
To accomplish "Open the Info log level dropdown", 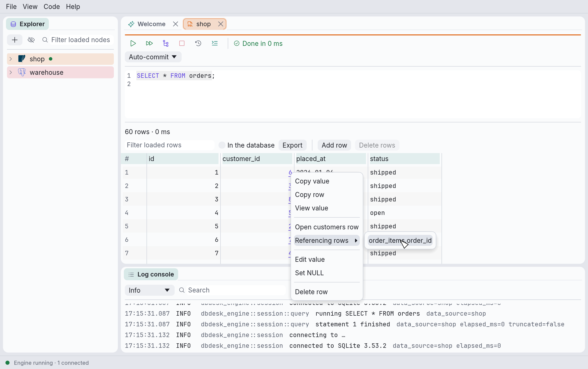I will [x=149, y=290].
